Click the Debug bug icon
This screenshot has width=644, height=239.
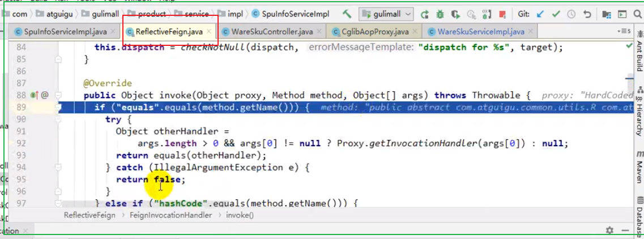(440, 14)
